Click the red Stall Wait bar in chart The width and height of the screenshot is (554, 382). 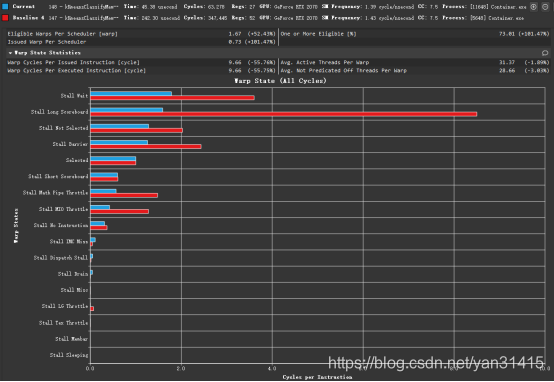tap(172, 98)
